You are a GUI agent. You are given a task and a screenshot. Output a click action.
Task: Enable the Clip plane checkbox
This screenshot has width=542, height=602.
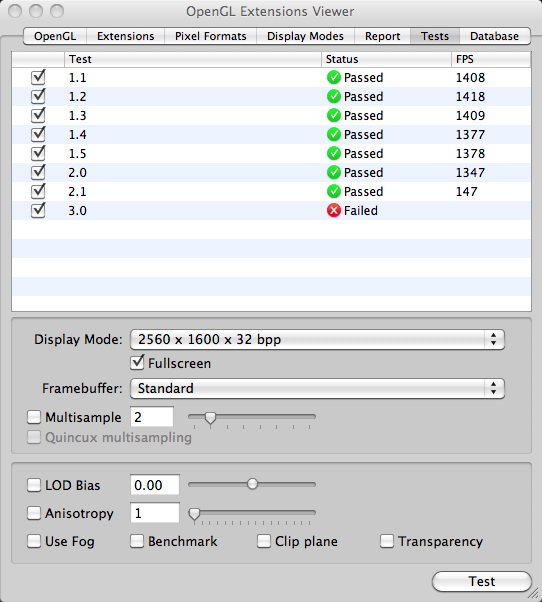(x=264, y=541)
